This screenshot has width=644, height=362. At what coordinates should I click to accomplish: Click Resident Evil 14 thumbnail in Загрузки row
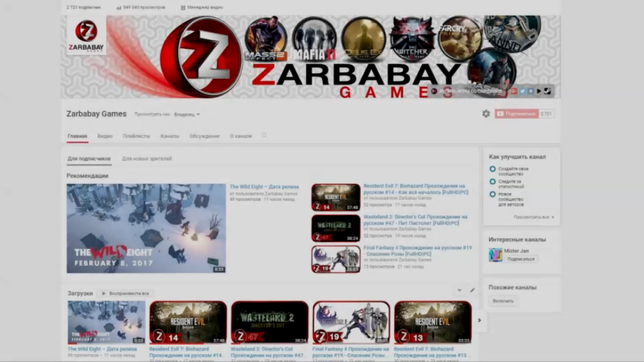pos(188,322)
